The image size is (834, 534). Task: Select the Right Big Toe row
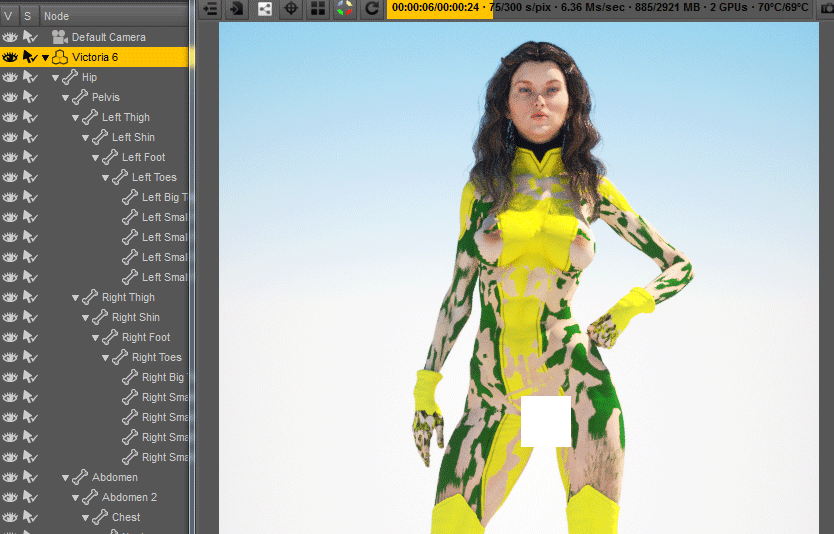coord(94,377)
